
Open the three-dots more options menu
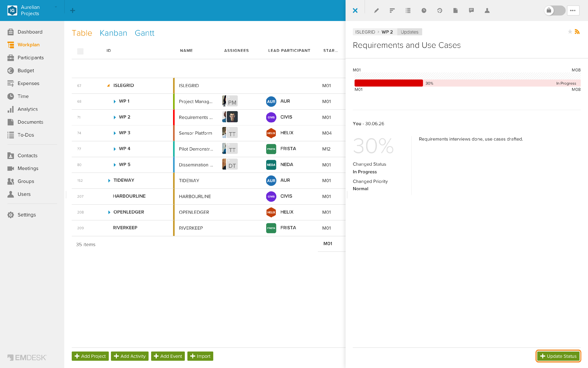(x=573, y=10)
